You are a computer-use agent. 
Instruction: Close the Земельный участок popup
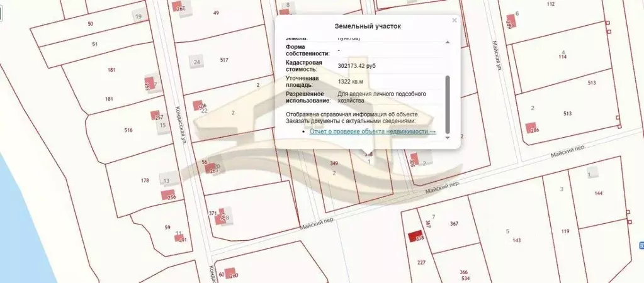tap(455, 20)
